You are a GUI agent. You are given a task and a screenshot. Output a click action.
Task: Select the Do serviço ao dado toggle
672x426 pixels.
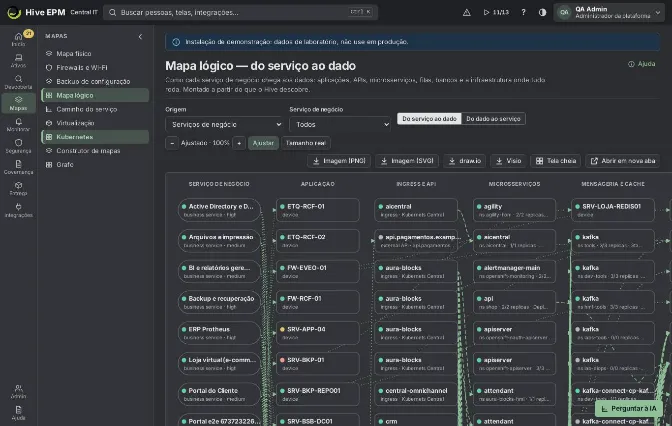429,119
